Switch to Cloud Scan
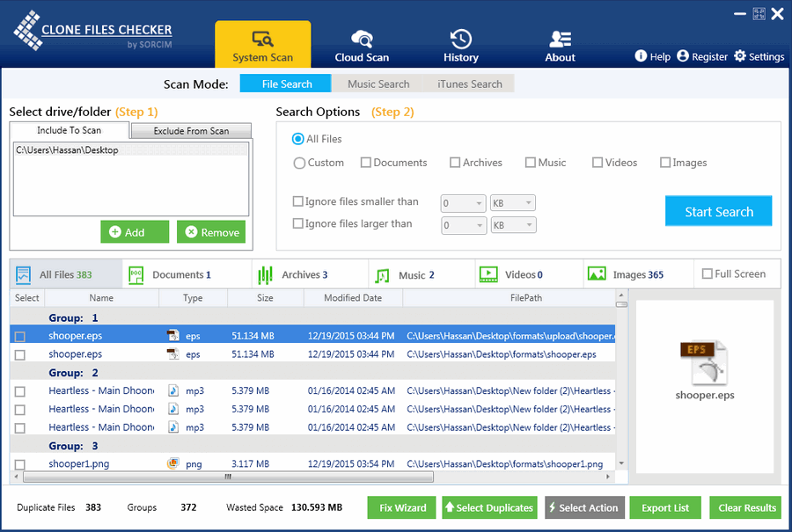The height and width of the screenshot is (532, 792). [362, 44]
